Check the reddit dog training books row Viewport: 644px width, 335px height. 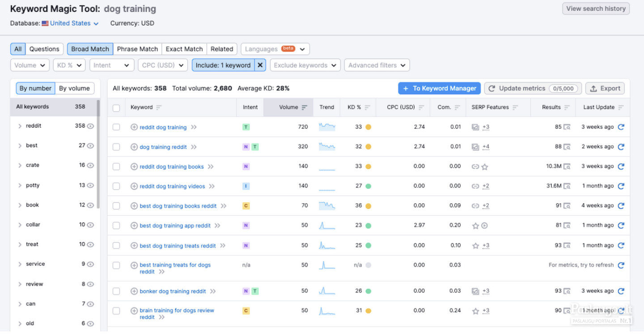[x=116, y=167]
